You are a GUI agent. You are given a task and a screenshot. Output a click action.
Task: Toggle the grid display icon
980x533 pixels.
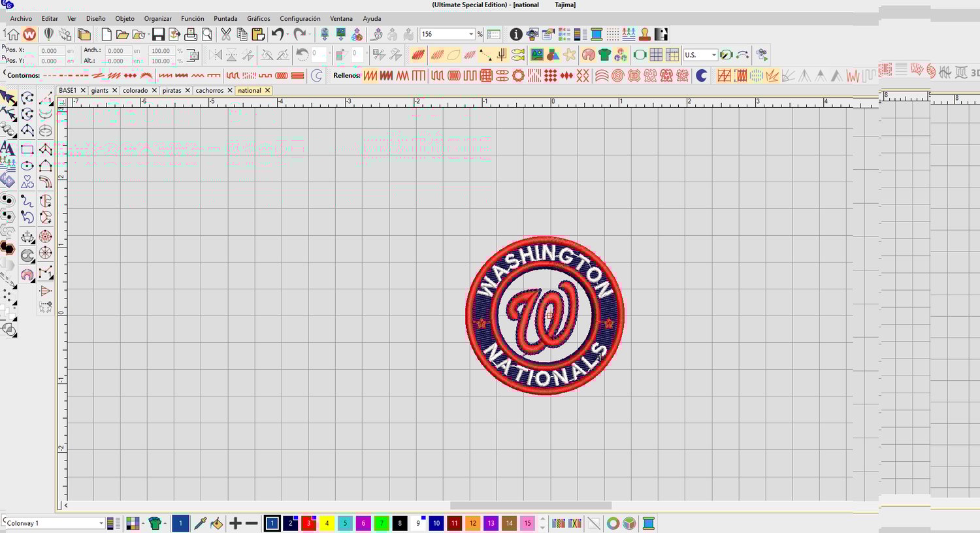[656, 55]
